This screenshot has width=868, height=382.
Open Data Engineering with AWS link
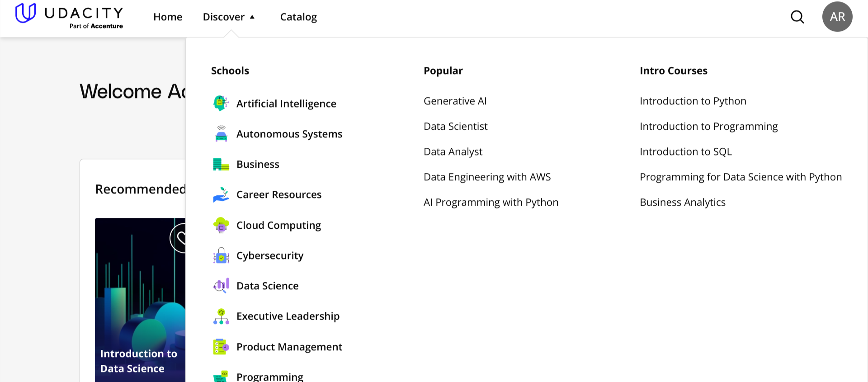[487, 177]
